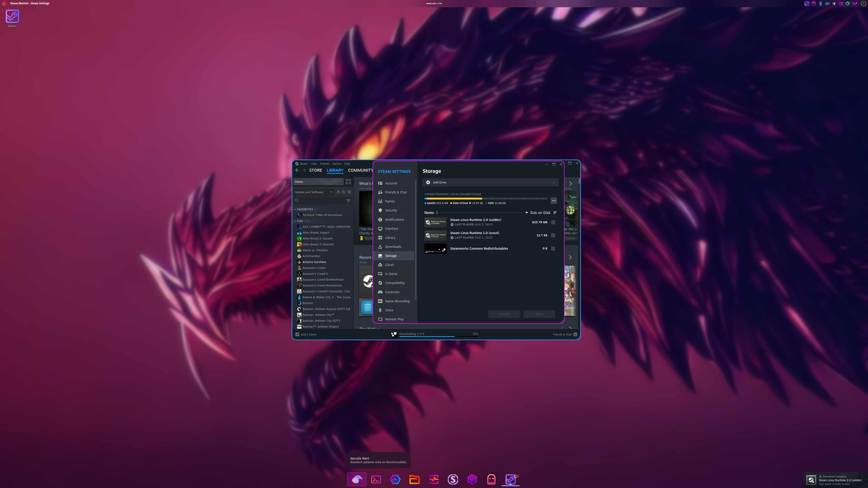Open terminal from the dock

click(x=376, y=479)
